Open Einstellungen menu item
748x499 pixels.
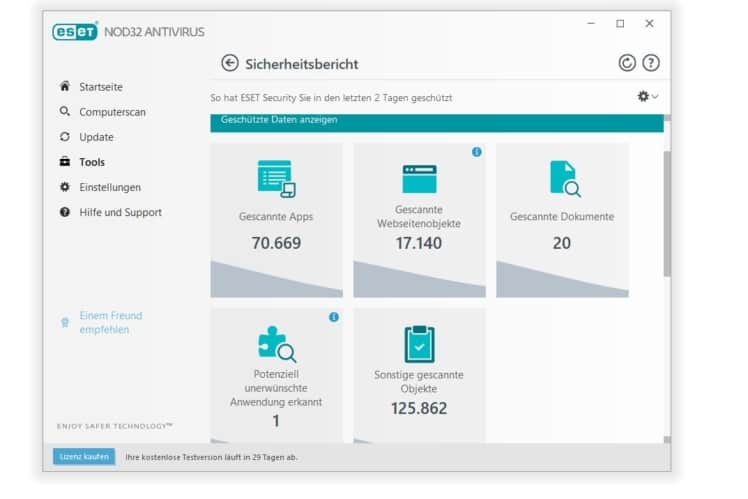point(110,187)
